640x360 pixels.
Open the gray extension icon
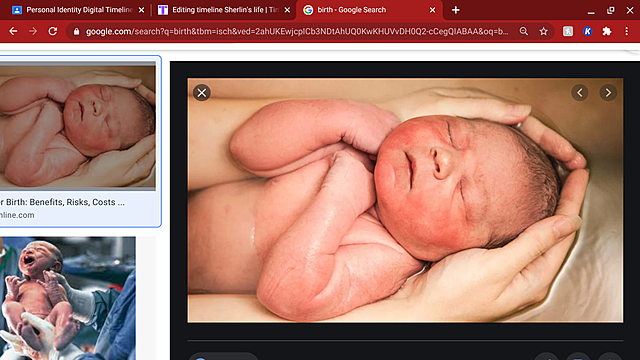tap(568, 31)
